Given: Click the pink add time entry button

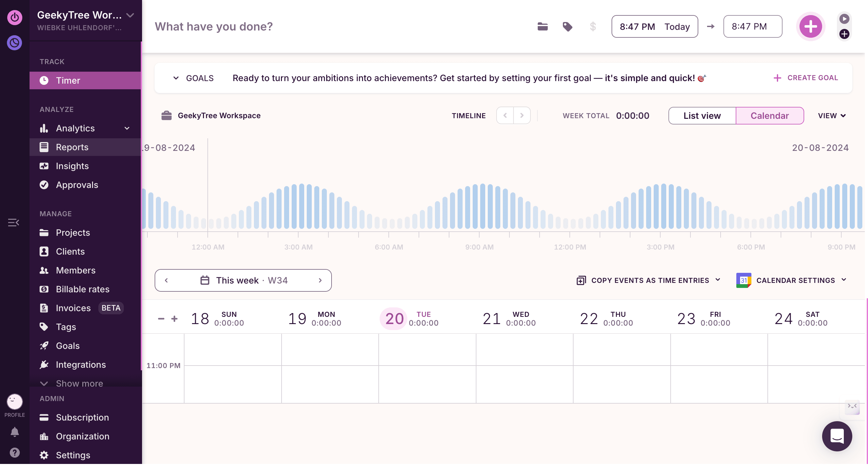Looking at the screenshot, I should tap(810, 26).
